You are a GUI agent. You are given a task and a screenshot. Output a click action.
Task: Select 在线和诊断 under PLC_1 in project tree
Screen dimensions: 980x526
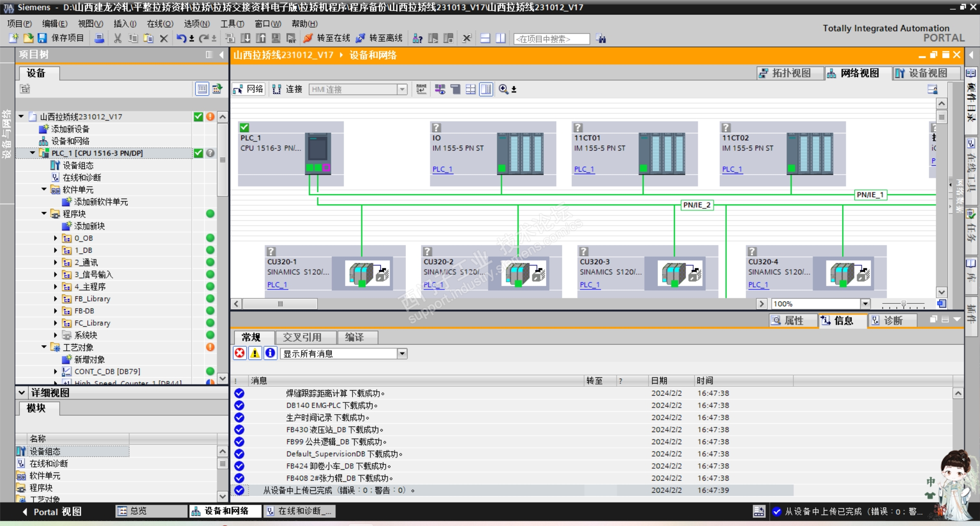[82, 178]
